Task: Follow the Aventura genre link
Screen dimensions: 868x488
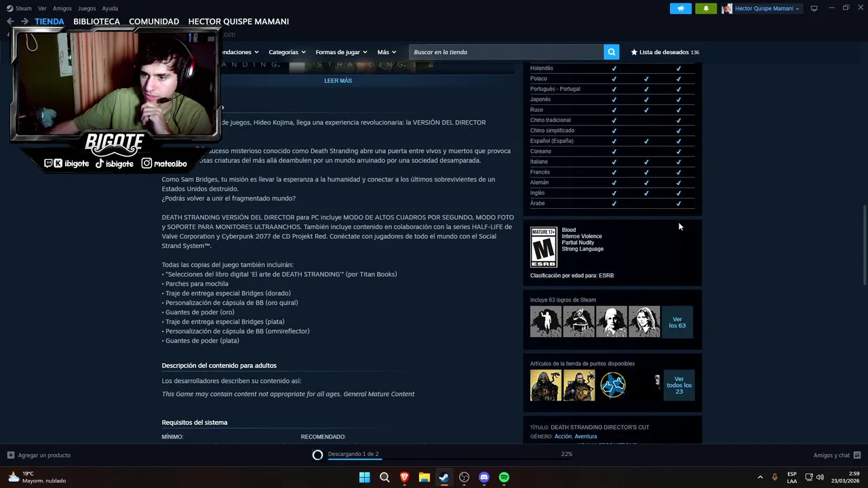Action: (x=586, y=436)
